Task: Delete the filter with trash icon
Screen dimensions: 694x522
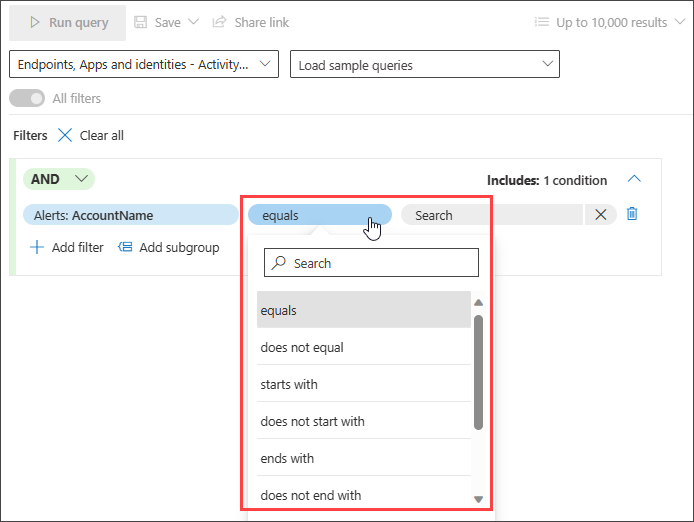Action: pyautogui.click(x=632, y=214)
